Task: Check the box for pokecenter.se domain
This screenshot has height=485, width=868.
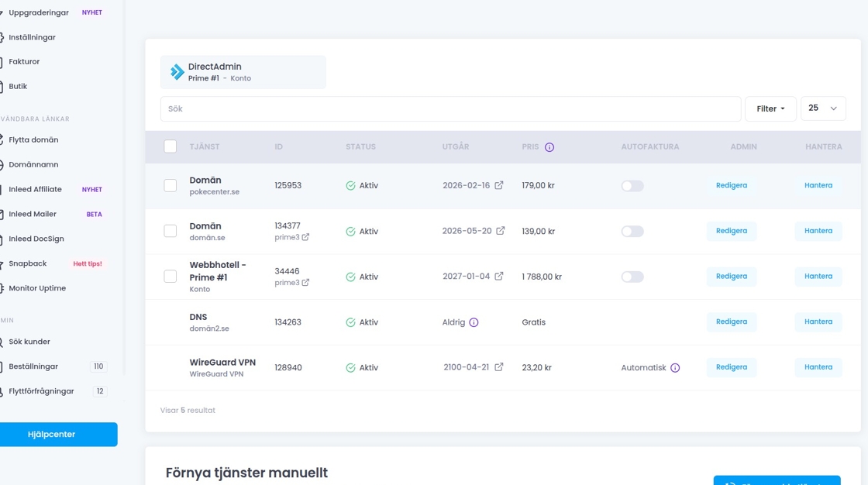Action: click(170, 186)
